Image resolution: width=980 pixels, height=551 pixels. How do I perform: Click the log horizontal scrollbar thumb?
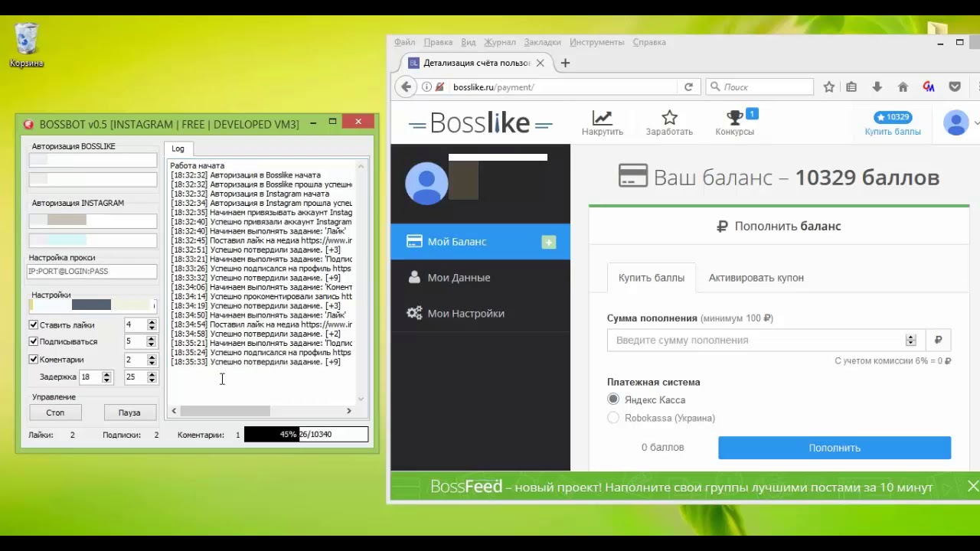point(225,411)
